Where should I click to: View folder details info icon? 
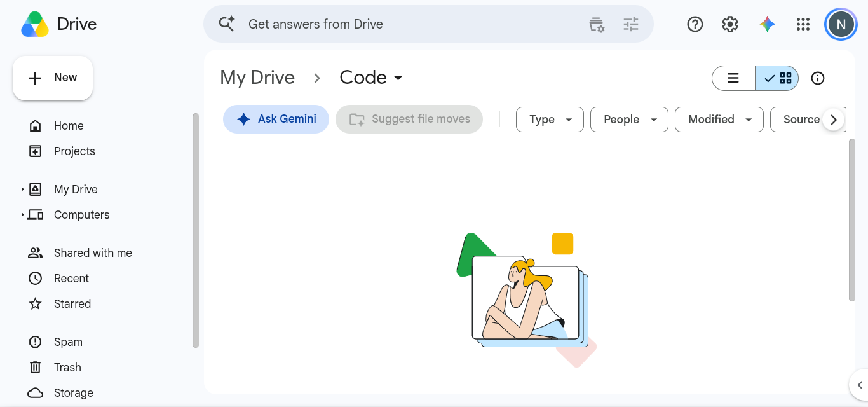coord(818,78)
